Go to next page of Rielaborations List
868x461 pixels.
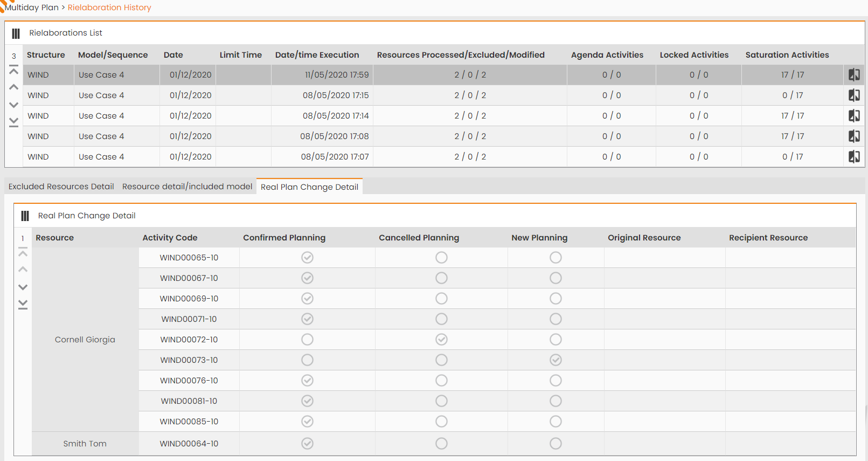[x=14, y=105]
